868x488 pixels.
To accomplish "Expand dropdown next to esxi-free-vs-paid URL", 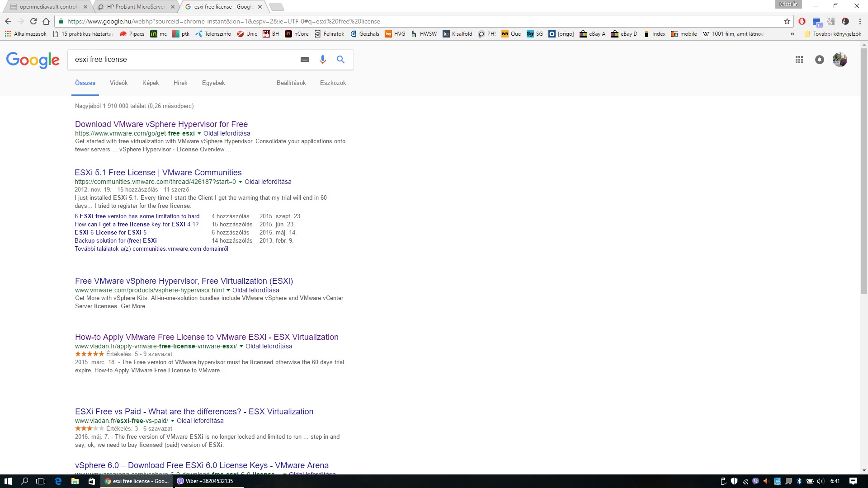I will (172, 421).
